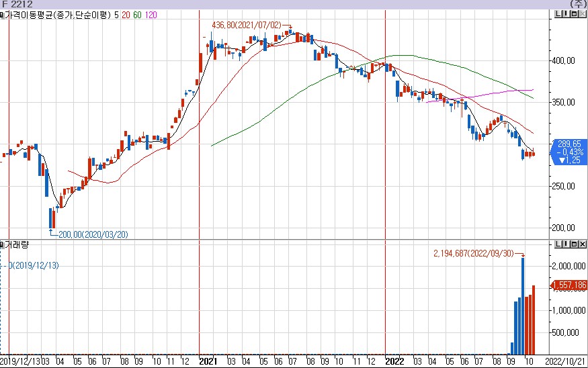This screenshot has width=588, height=368.
Task: Click the L button in the volume pane
Action: click(558, 244)
